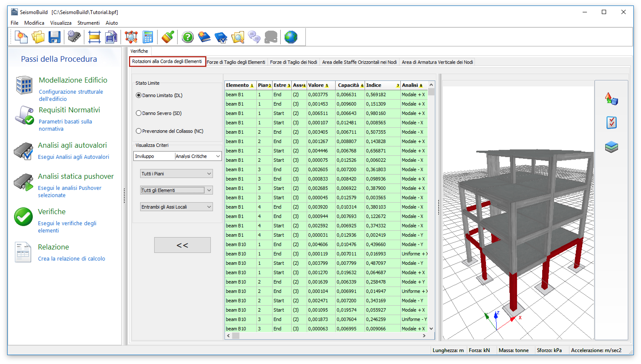This screenshot has height=364, width=641.
Task: Click the 3D axes cube view icon
Action: pos(611,99)
